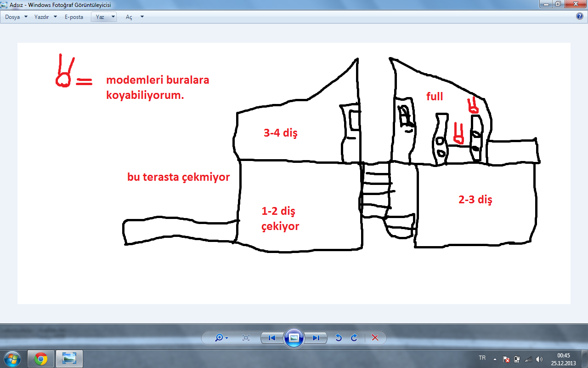
Task: Show hidden tray icons arrow
Action: click(495, 359)
